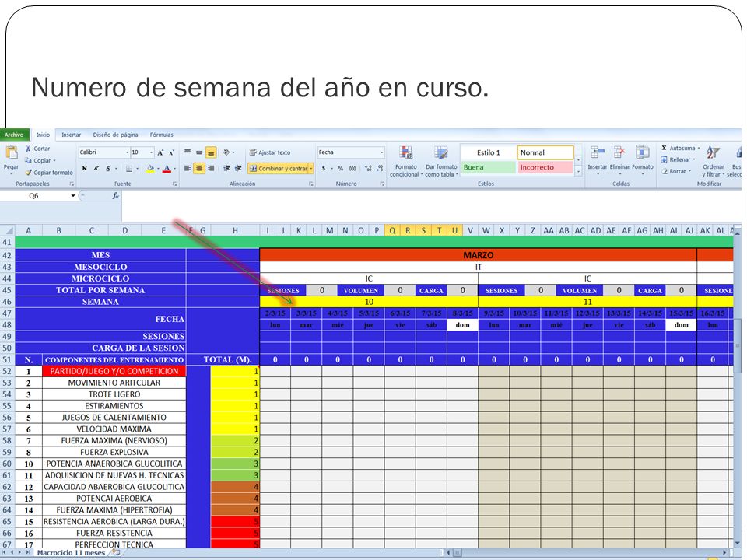Switch to the Diseño de página tab
The width and height of the screenshot is (747, 560).
click(115, 135)
